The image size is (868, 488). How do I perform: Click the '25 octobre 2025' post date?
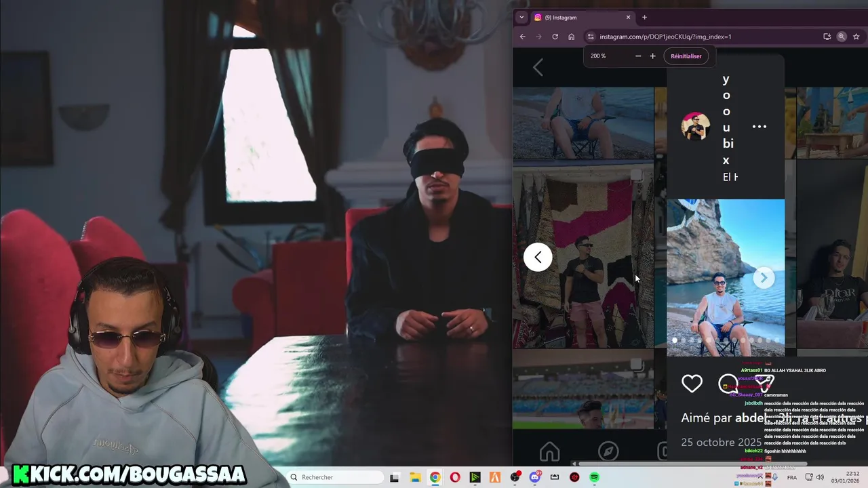pos(722,442)
